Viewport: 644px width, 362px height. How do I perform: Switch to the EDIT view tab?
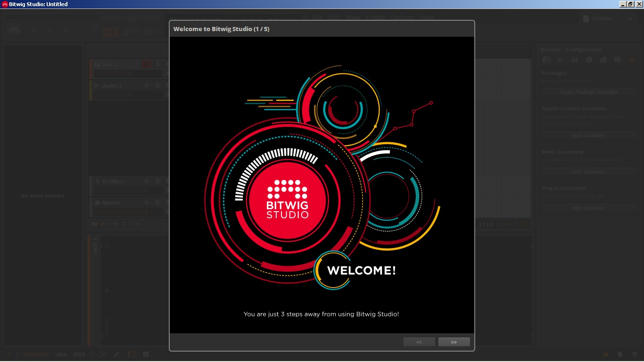(79, 354)
